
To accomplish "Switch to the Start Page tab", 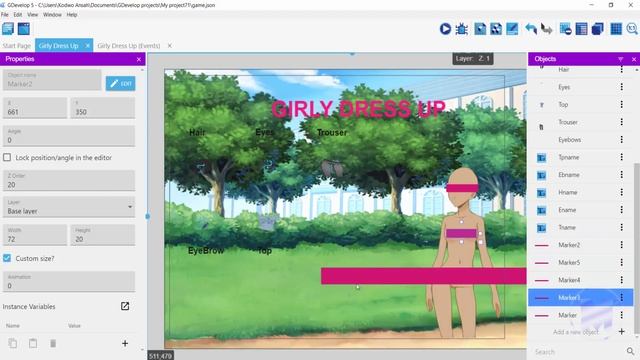I will point(17,46).
